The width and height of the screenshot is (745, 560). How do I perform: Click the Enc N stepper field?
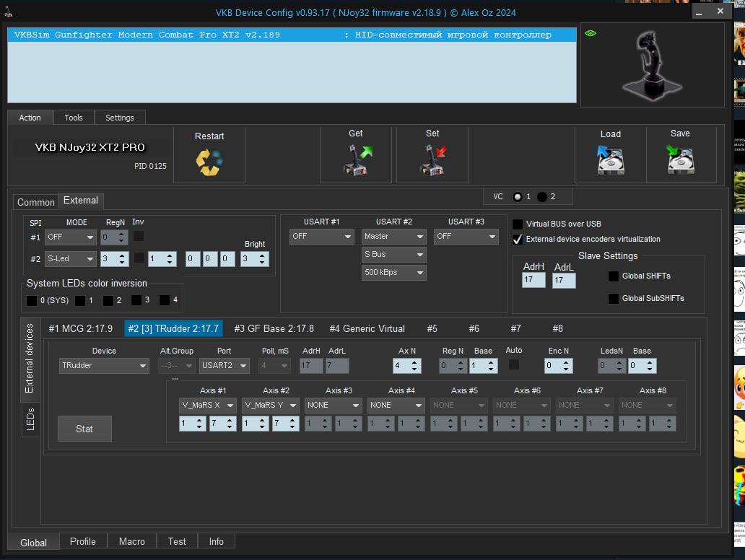pos(558,366)
